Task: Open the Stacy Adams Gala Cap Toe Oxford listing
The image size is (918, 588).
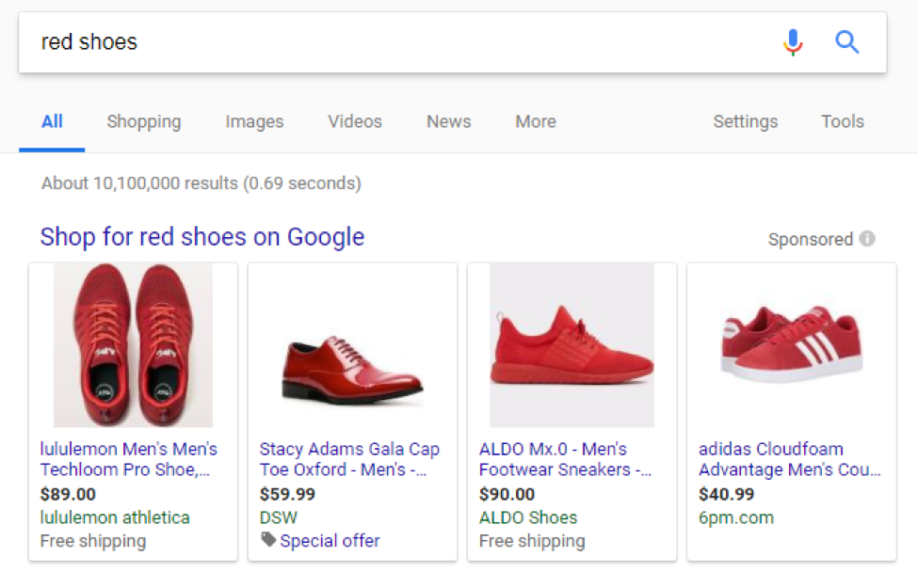Action: [349, 459]
